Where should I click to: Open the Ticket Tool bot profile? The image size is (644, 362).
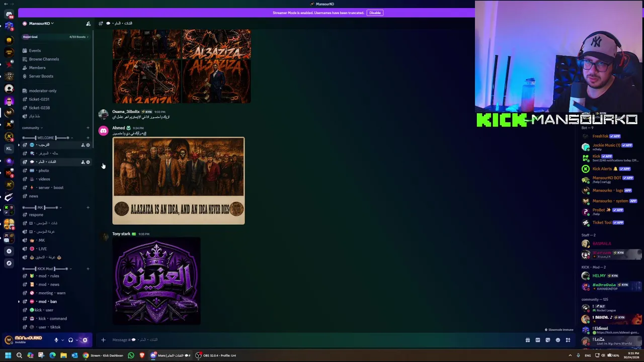pyautogui.click(x=610, y=223)
